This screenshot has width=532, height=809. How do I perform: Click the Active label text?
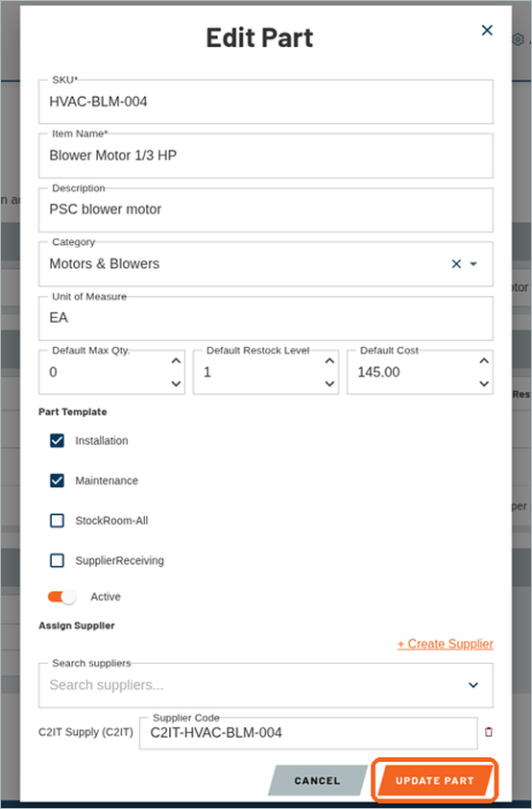(106, 597)
